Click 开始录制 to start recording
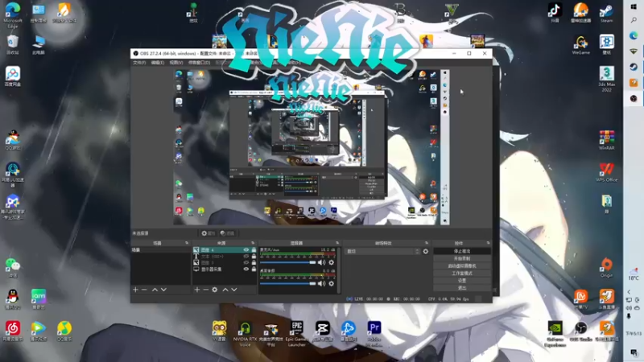Image resolution: width=644 pixels, height=362 pixels. tap(462, 258)
